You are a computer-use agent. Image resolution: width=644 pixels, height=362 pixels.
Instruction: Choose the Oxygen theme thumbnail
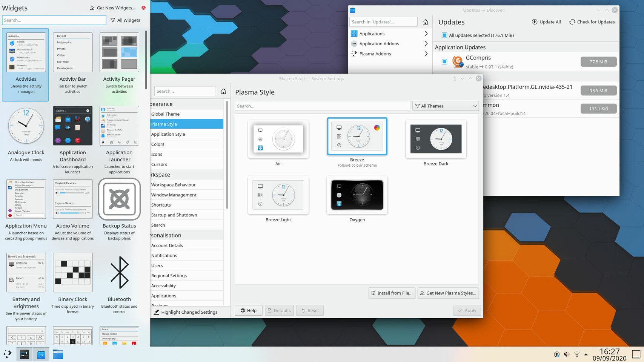point(357,195)
